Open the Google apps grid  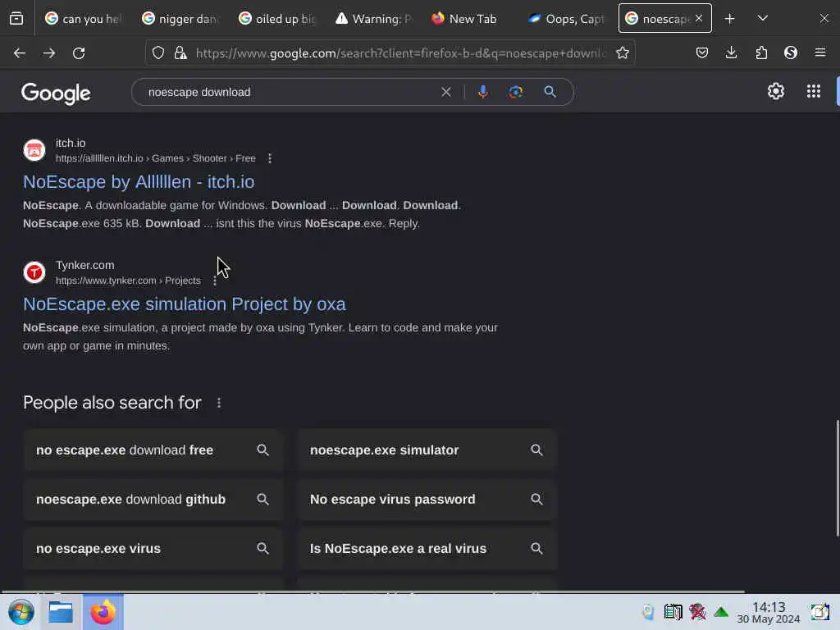(813, 92)
